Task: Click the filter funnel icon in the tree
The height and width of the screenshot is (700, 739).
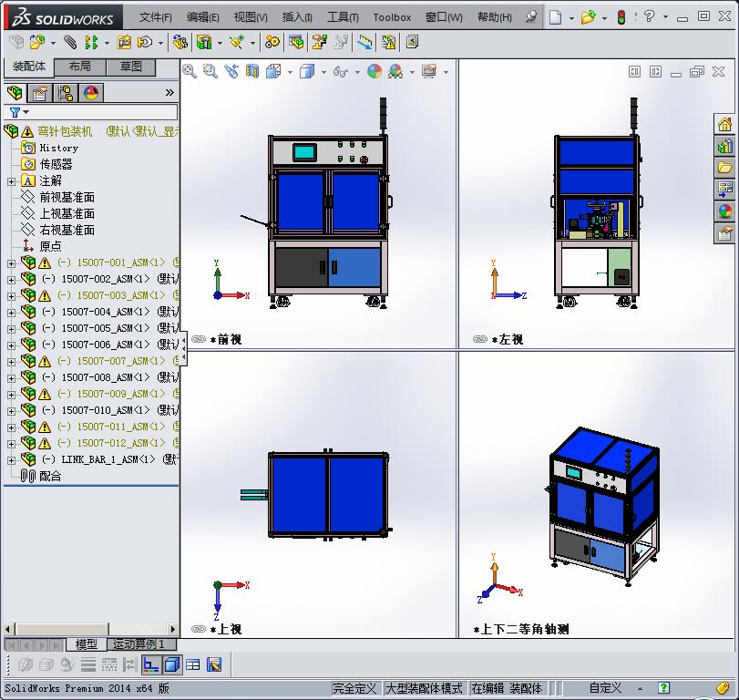Action: (15, 112)
